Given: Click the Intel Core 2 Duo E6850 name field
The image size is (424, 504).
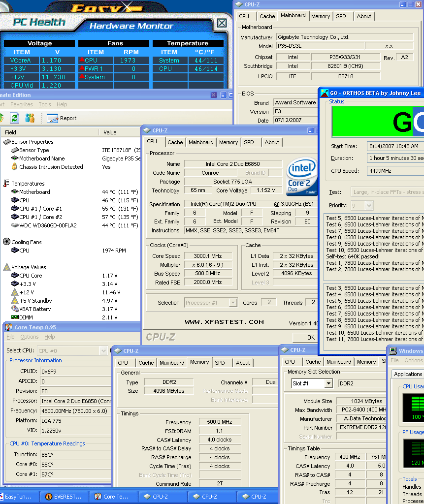Looking at the screenshot, I should coord(233,164).
